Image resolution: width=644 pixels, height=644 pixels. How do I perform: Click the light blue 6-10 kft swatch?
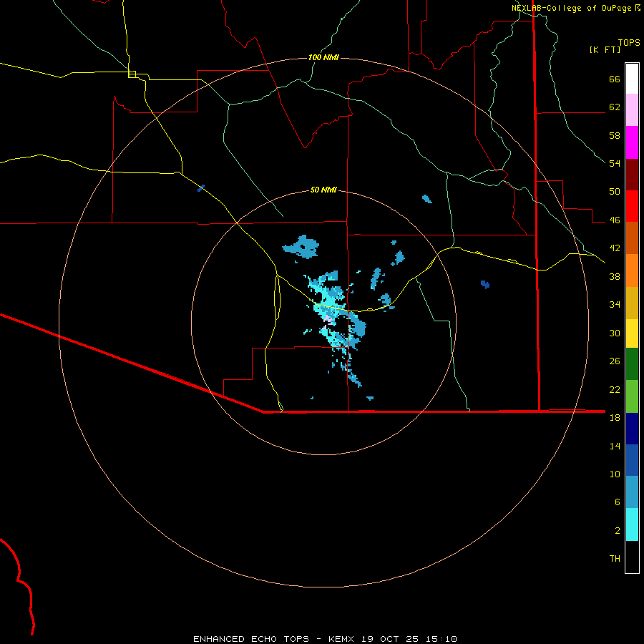coord(632,492)
